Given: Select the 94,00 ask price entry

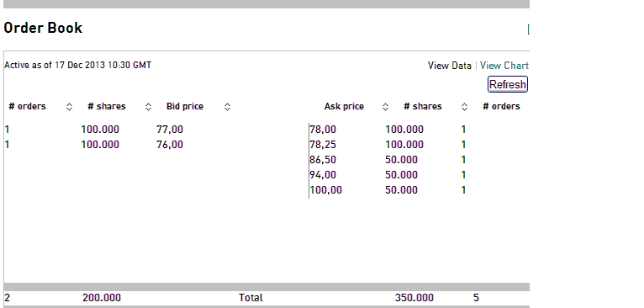Looking at the screenshot, I should (323, 175).
